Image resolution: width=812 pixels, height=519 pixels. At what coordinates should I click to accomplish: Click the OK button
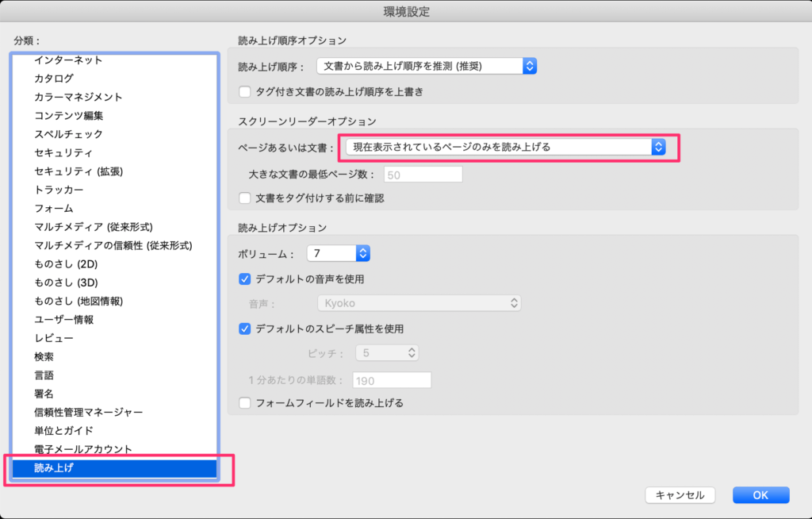coord(760,495)
